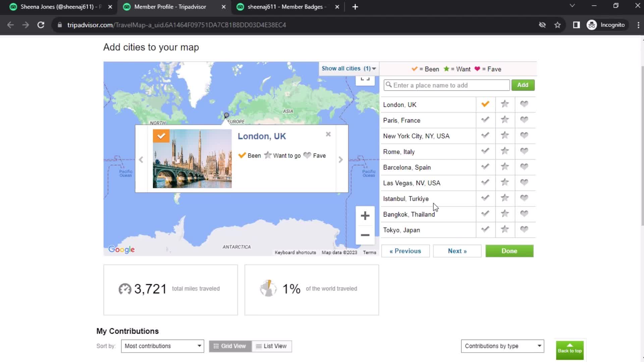Star Barcelona, Spain as Want
The width and height of the screenshot is (644, 362).
coord(504,167)
